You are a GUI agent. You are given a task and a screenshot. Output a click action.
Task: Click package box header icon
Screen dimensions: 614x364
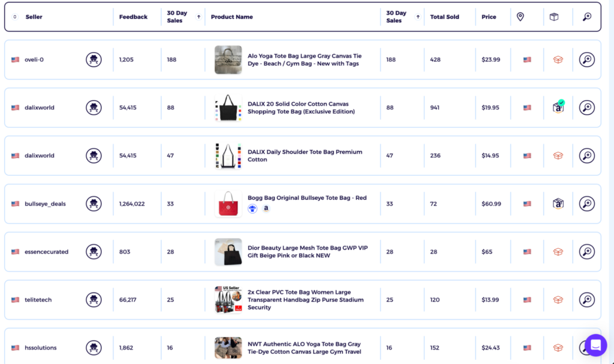(553, 17)
